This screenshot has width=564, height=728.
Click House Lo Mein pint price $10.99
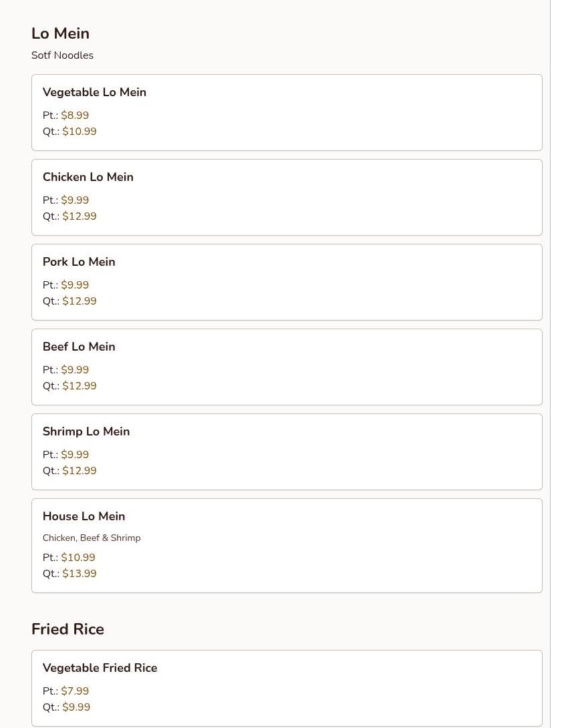point(78,558)
